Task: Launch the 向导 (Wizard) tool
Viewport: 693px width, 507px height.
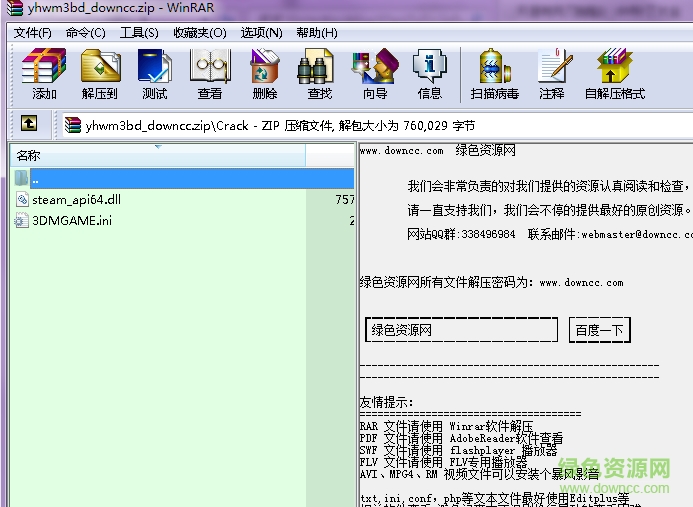Action: point(375,73)
